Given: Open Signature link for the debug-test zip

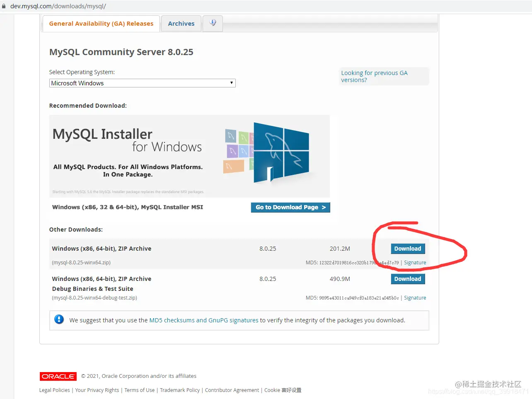Looking at the screenshot, I should tap(415, 298).
